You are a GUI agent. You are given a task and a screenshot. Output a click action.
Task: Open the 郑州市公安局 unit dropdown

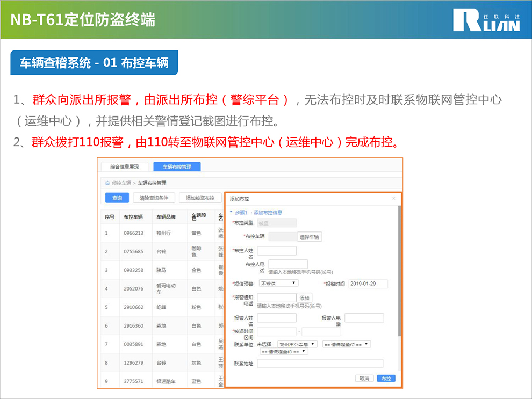297,344
